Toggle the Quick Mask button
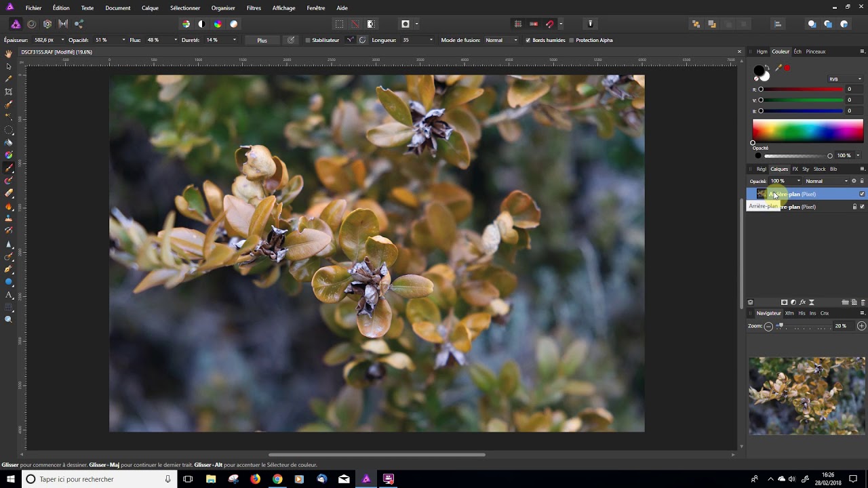Image resolution: width=868 pixels, height=488 pixels. coord(406,24)
